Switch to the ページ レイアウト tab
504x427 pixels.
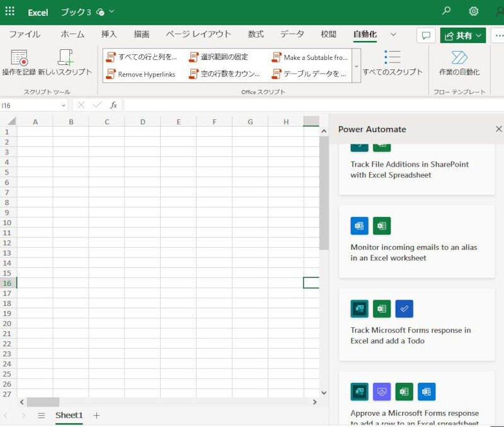click(198, 34)
